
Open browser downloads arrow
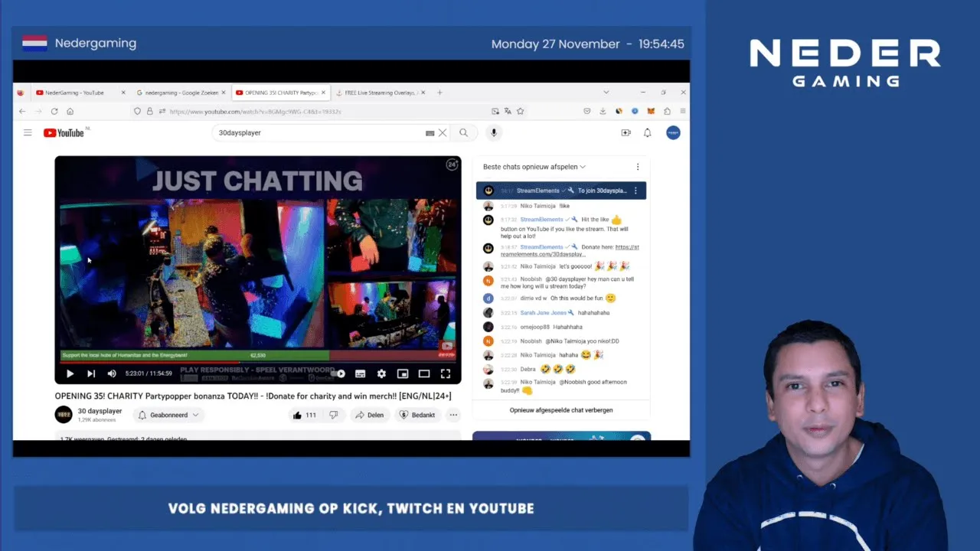[x=603, y=111]
